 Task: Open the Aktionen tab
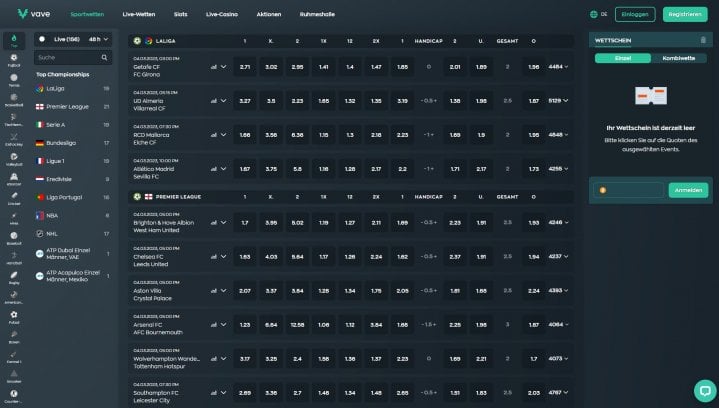click(x=269, y=14)
